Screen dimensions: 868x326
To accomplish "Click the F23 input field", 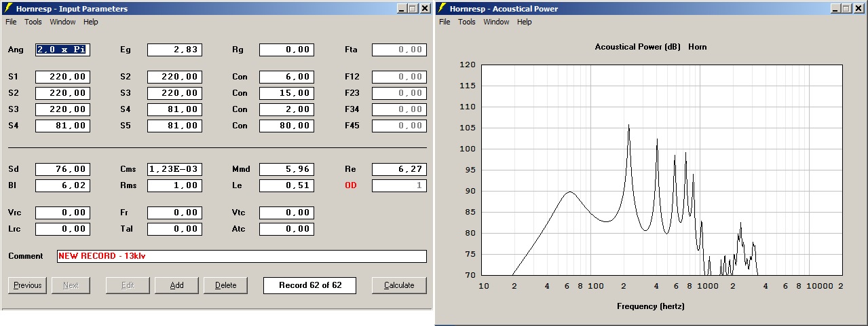I will click(x=399, y=93).
